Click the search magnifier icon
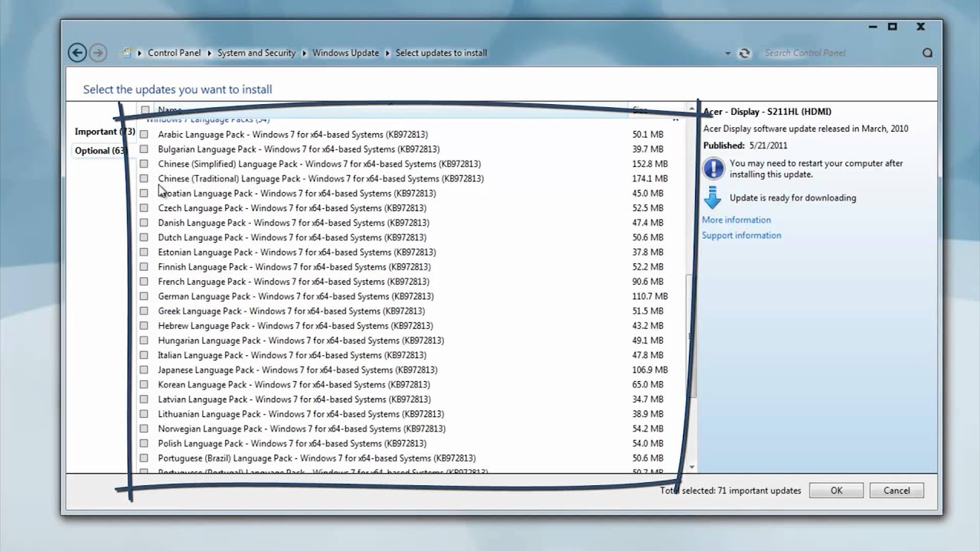Image resolution: width=980 pixels, height=551 pixels. pos(927,53)
